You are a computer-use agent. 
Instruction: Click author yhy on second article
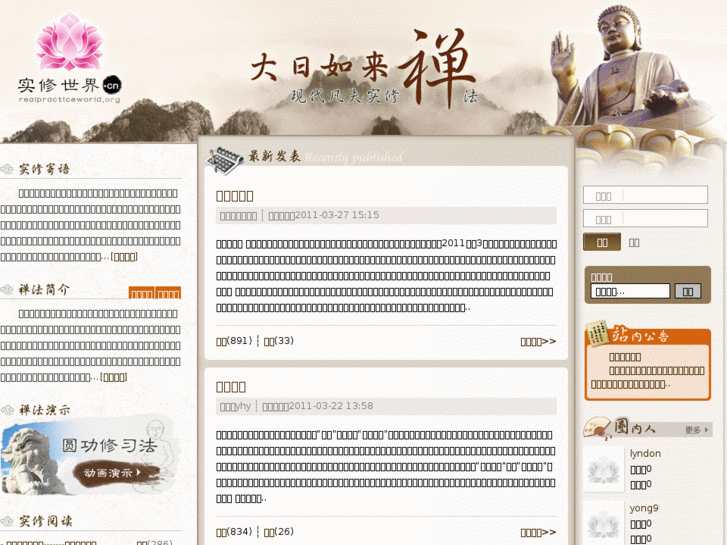point(236,407)
